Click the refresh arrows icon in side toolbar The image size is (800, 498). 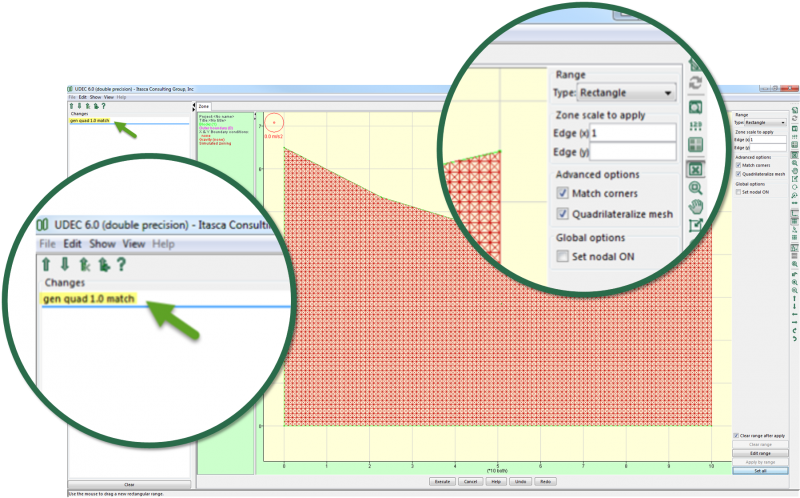(x=696, y=83)
